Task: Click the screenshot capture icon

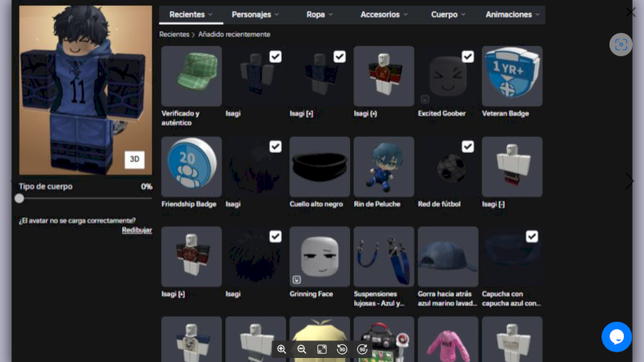Action: coord(621,44)
